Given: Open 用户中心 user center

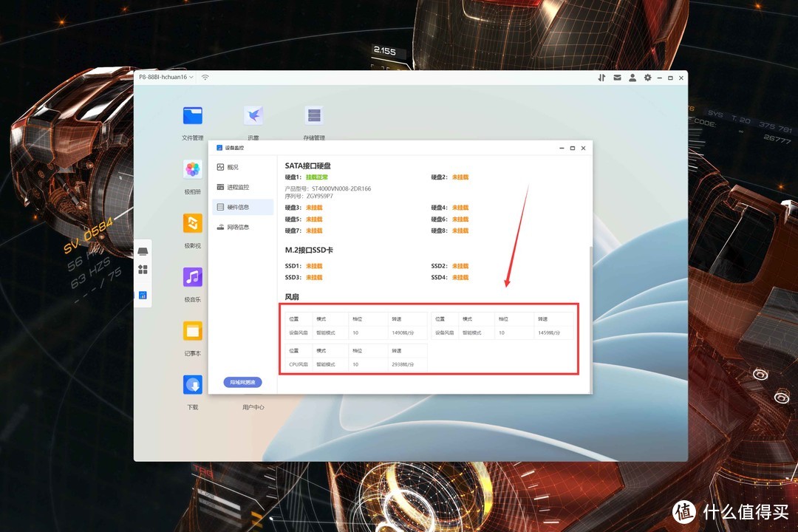Looking at the screenshot, I should tap(253, 407).
